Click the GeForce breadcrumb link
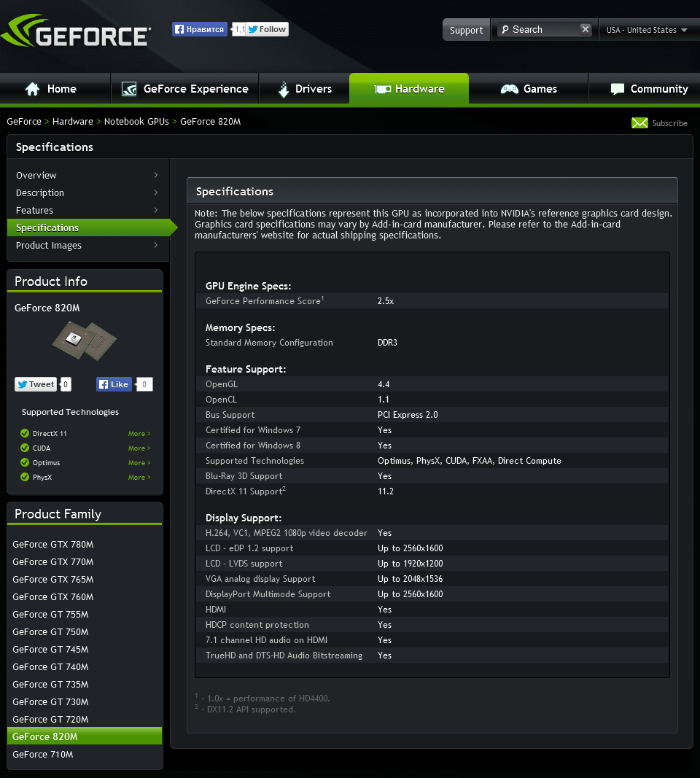This screenshot has width=700, height=778. click(x=24, y=122)
